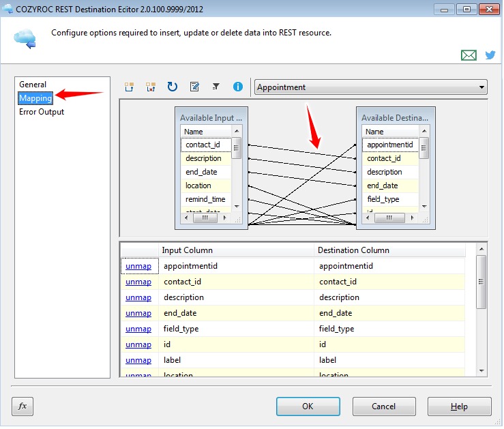
Task: Click scroll right arrow in Available Input list
Action: (224, 218)
